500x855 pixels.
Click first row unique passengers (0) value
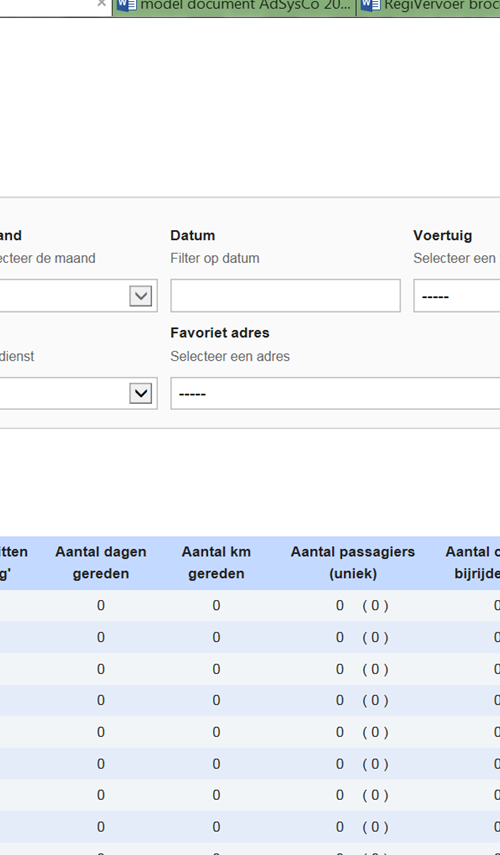pos(375,606)
